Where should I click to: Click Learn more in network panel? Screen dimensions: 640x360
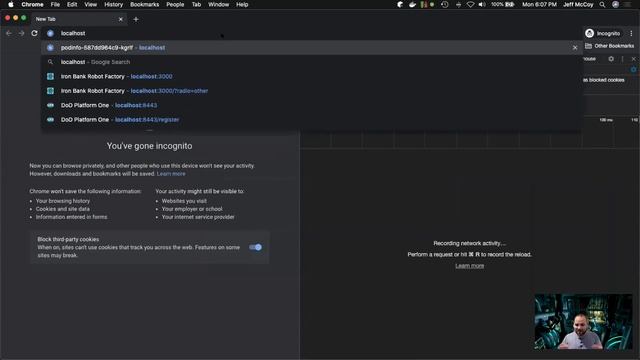point(469,266)
